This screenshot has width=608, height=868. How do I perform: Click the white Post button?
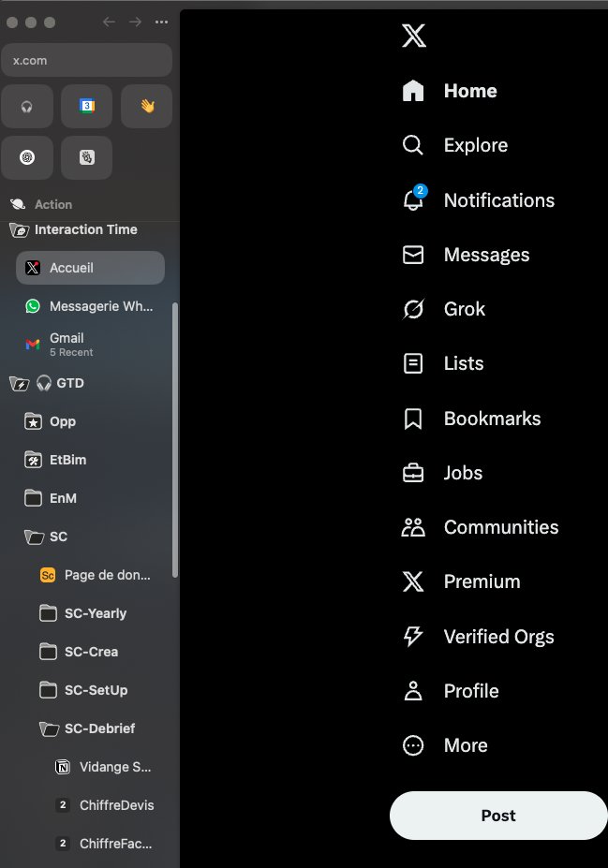coord(498,816)
